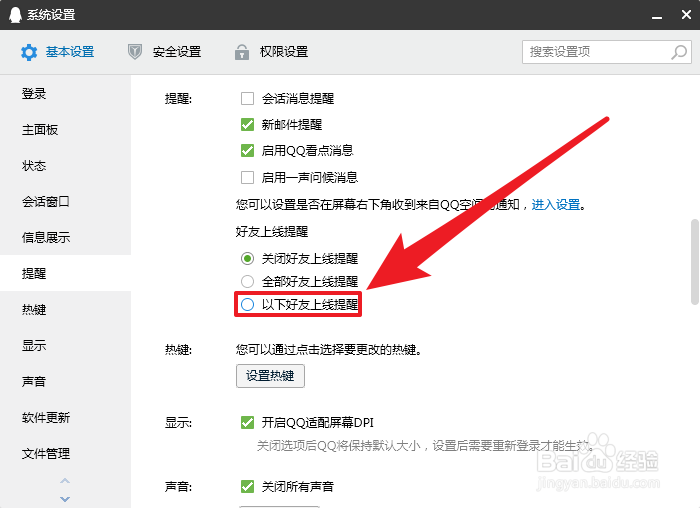The image size is (700, 508).
Task: Click the gear icon beside 基本设置
Action: coord(29,52)
